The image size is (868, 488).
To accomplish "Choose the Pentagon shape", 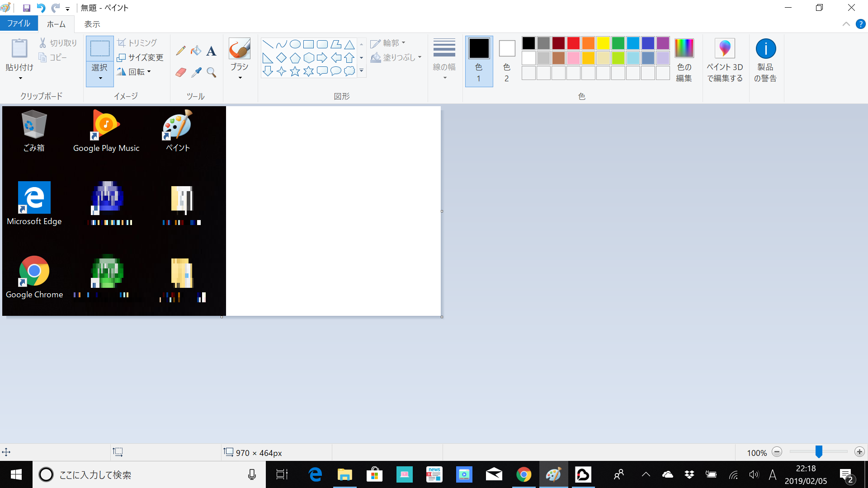I will tap(295, 58).
